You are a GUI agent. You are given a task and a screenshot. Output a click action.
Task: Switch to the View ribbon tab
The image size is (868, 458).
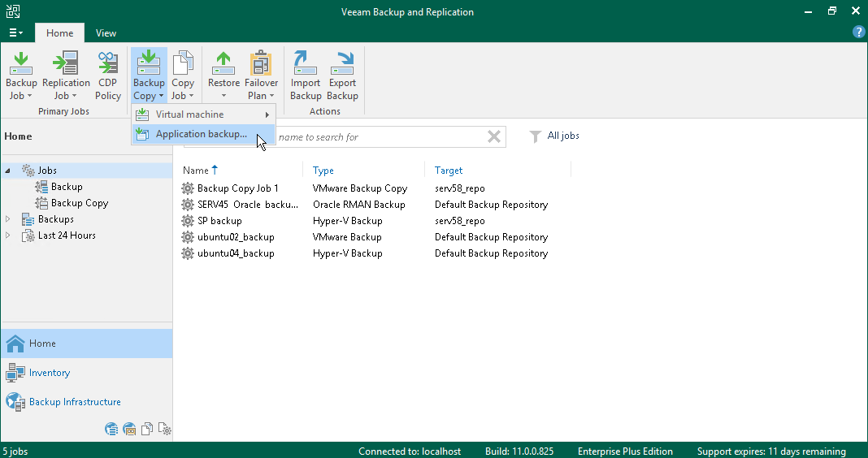(106, 32)
